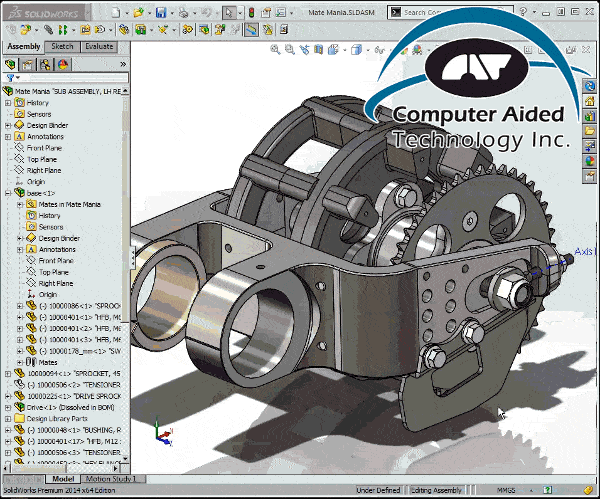Open the DisplayManager color ball tab icon

(x=63, y=64)
